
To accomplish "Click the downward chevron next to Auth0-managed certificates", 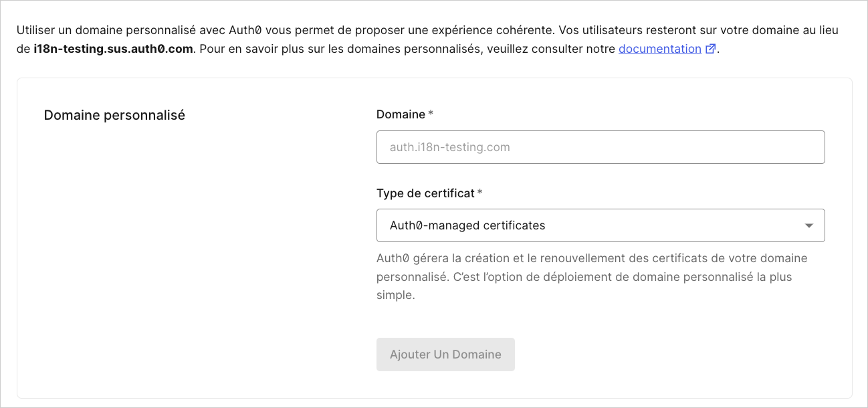I will 809,225.
